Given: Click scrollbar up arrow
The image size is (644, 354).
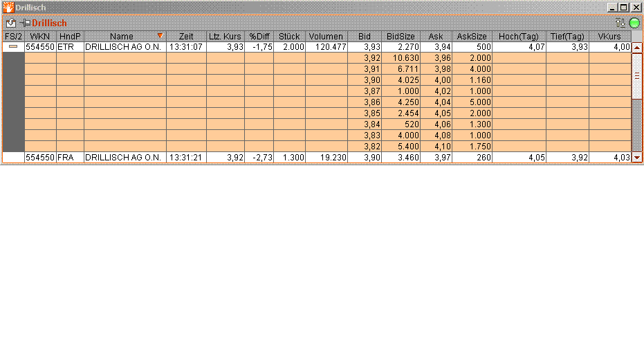Looking at the screenshot, I should pos(637,47).
